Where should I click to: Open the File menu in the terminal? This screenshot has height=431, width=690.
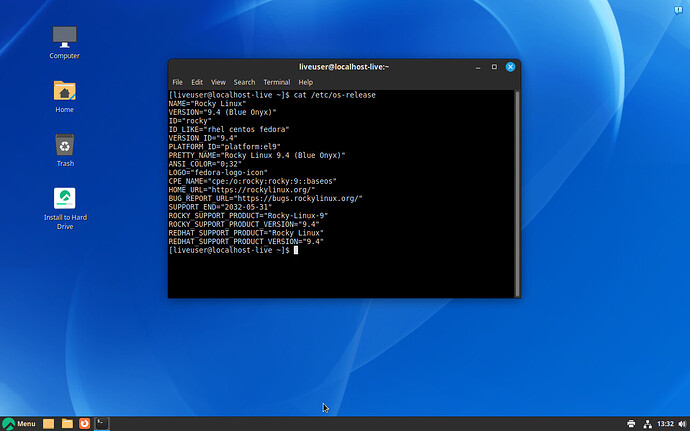click(177, 82)
